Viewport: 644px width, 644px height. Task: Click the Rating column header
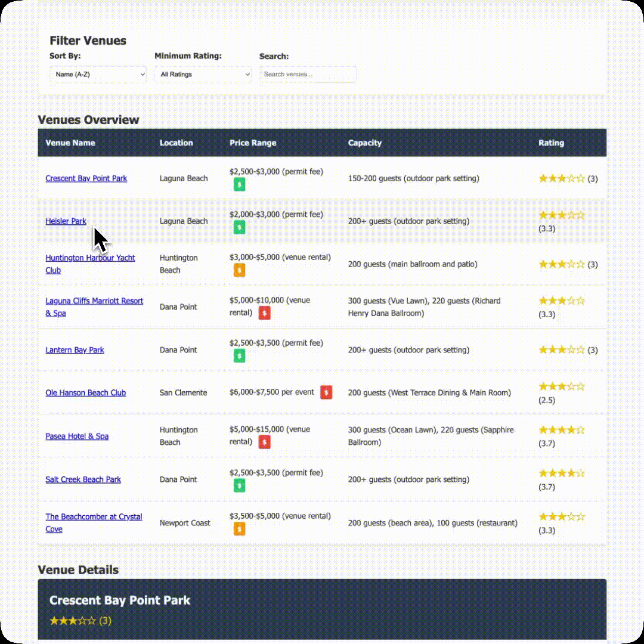(551, 143)
